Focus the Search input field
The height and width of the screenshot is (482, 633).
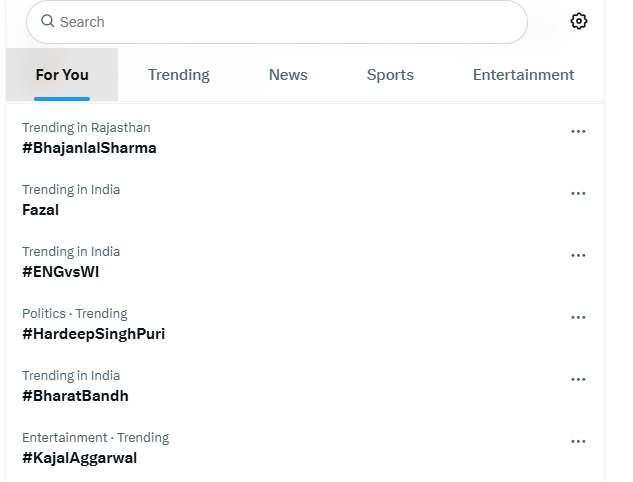(280, 22)
